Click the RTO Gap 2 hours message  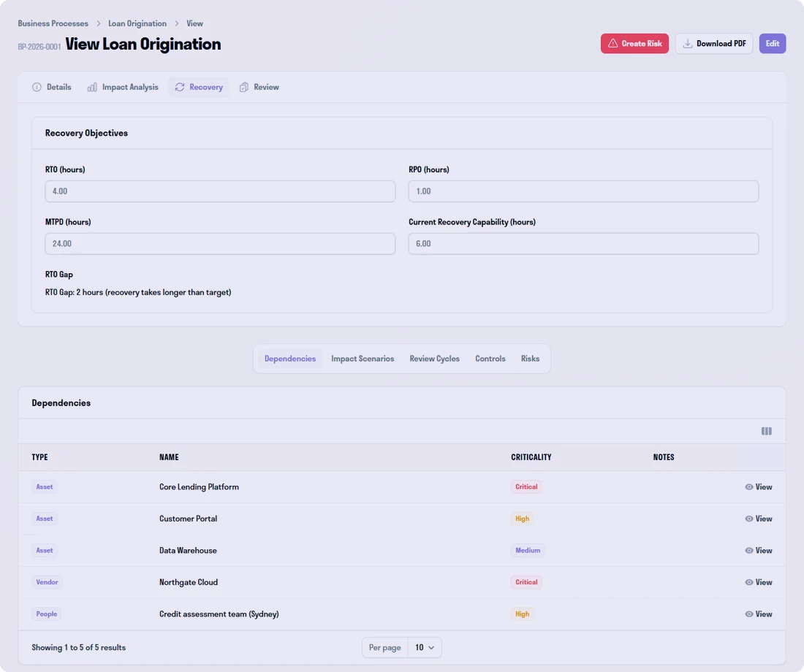138,292
